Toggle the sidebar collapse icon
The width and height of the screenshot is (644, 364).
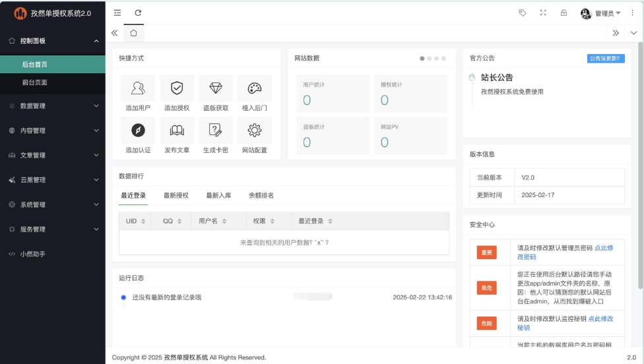point(117,13)
